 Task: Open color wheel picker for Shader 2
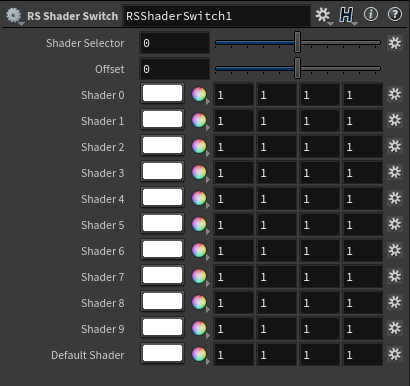[199, 147]
